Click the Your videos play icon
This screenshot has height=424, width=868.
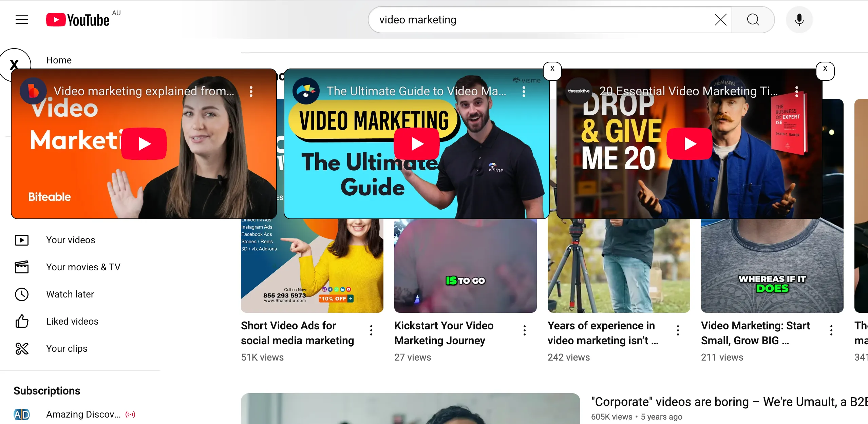coord(22,240)
